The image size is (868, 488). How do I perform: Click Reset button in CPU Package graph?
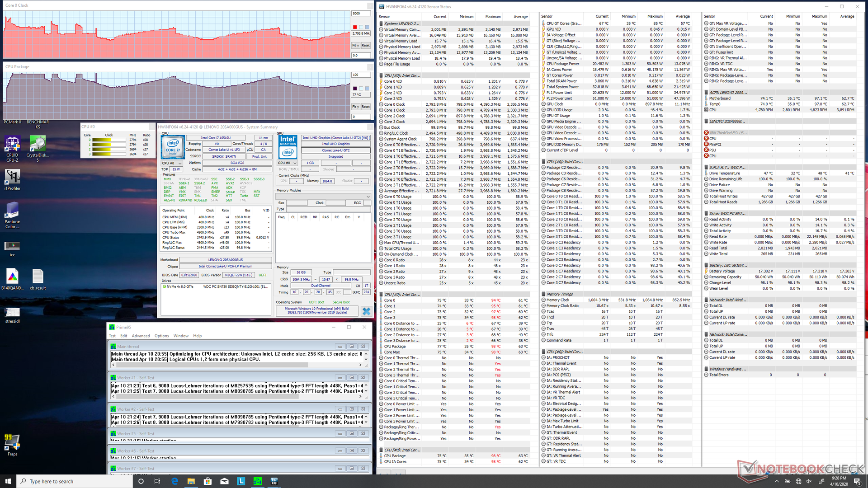tap(366, 107)
